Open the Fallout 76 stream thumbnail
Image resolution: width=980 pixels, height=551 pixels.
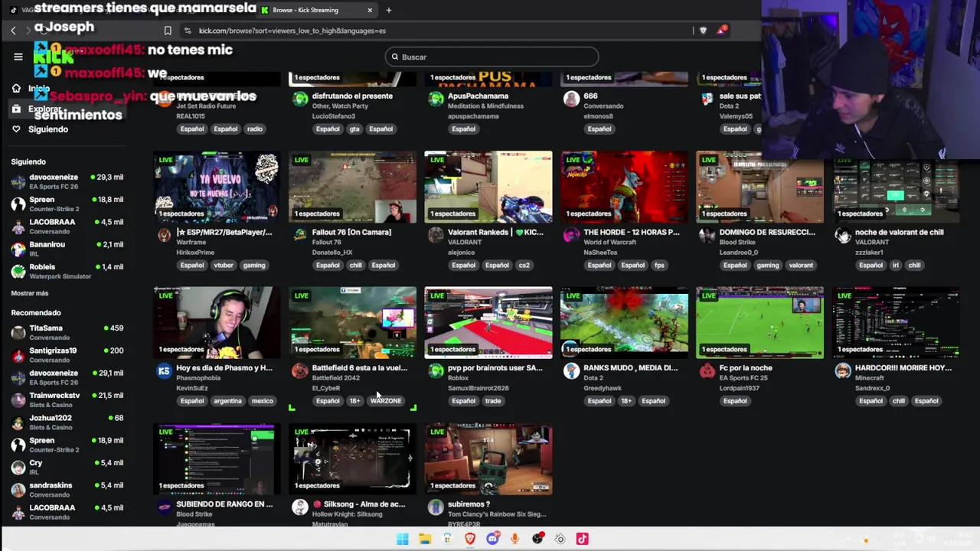tap(352, 187)
